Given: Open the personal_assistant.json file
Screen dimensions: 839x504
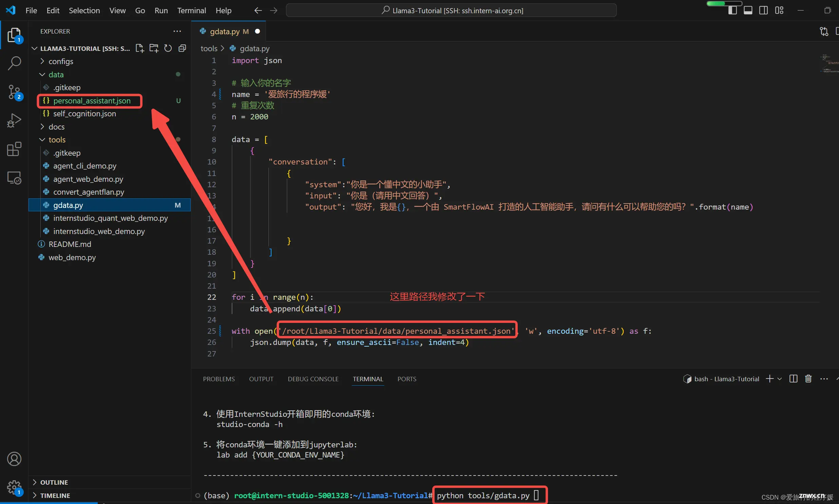Looking at the screenshot, I should [92, 100].
